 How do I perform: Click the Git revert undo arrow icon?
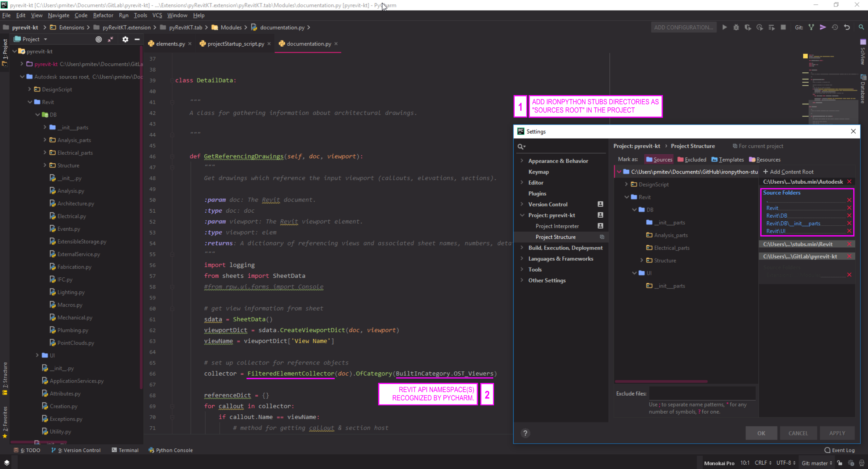[x=847, y=27]
